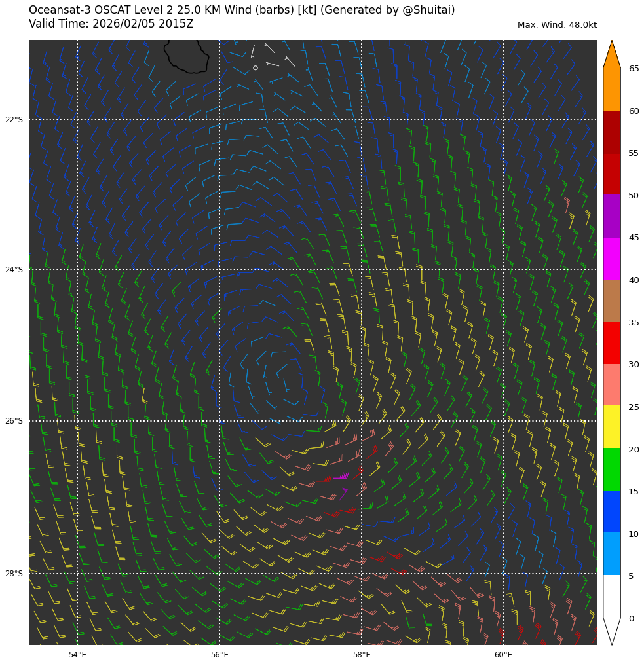
Task: Click the Valid Time 2026/02/05 2015Z text
Action: (x=111, y=24)
